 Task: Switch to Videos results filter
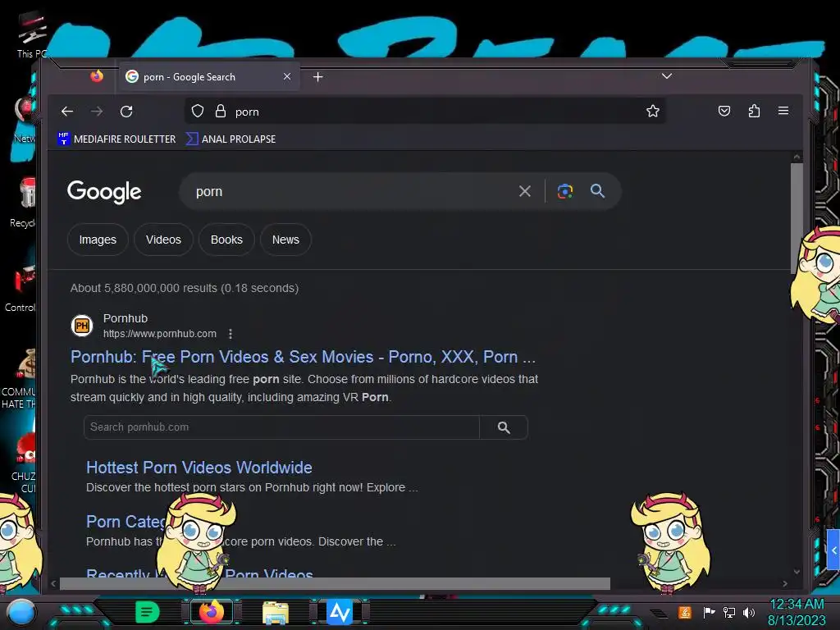(163, 240)
